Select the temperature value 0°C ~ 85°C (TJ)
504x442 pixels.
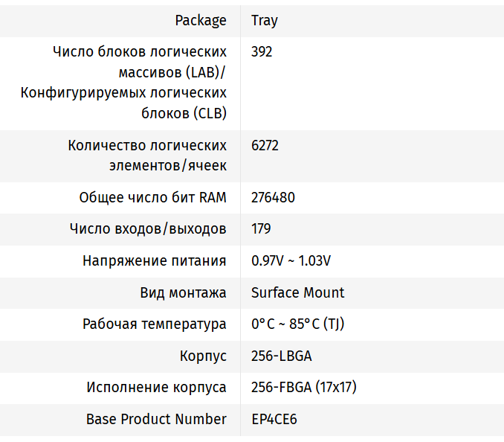coord(297,324)
